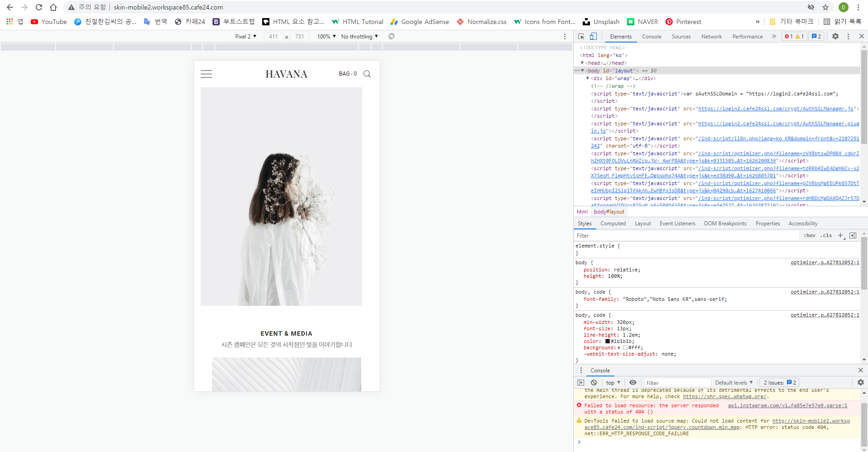Open the Chrome three-dot menu

(x=858, y=7)
